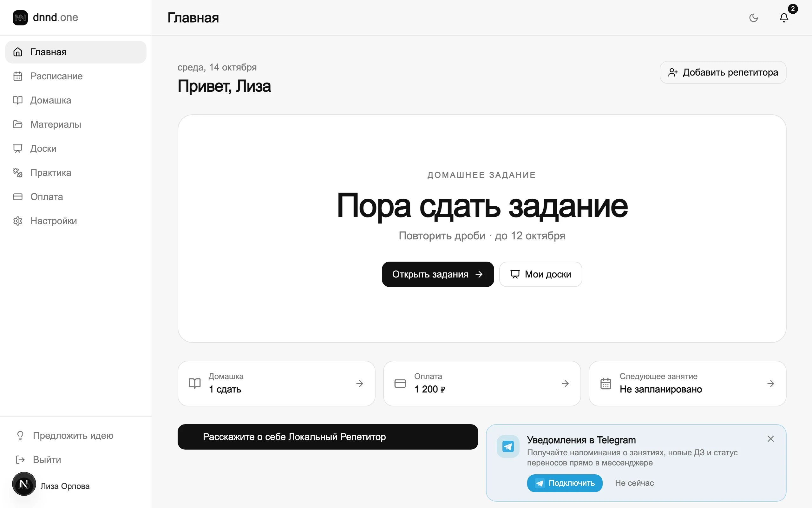This screenshot has height=508, width=812.
Task: Click the Практика icon in sidebar
Action: (x=18, y=173)
